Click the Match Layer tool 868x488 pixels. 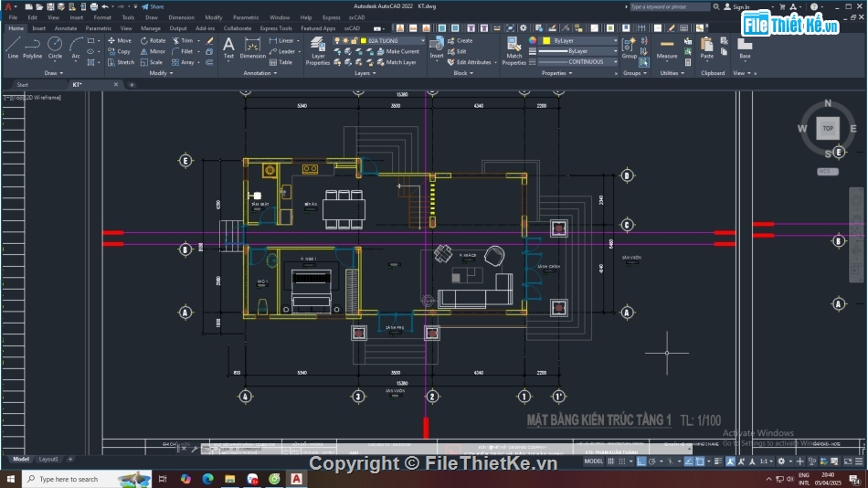397,62
